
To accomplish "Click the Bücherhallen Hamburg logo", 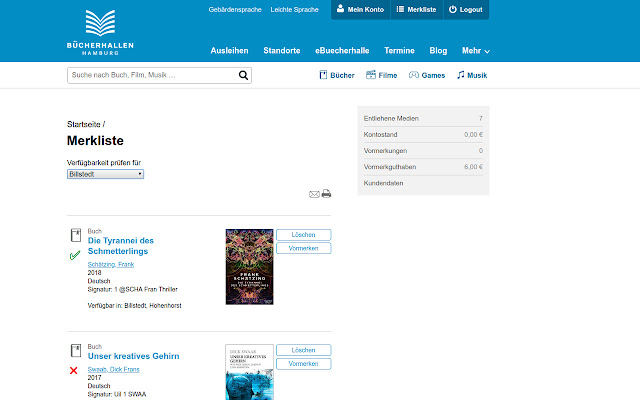I will [x=100, y=32].
